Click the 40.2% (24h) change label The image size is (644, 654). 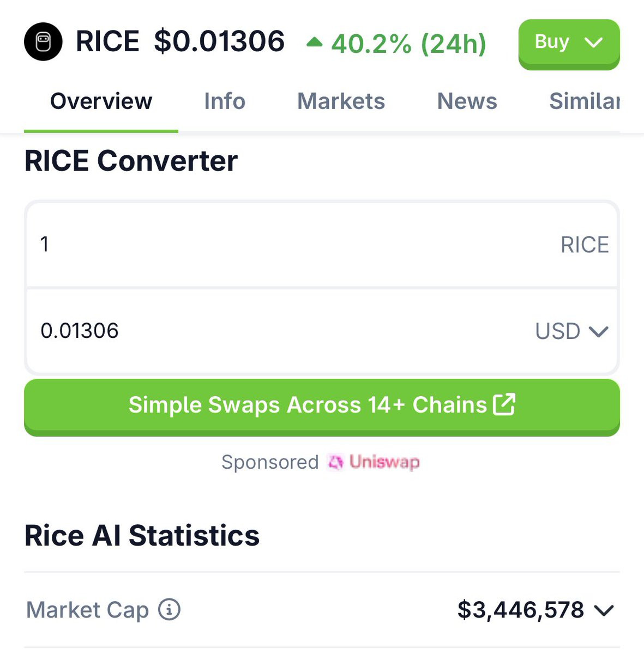[x=408, y=44]
